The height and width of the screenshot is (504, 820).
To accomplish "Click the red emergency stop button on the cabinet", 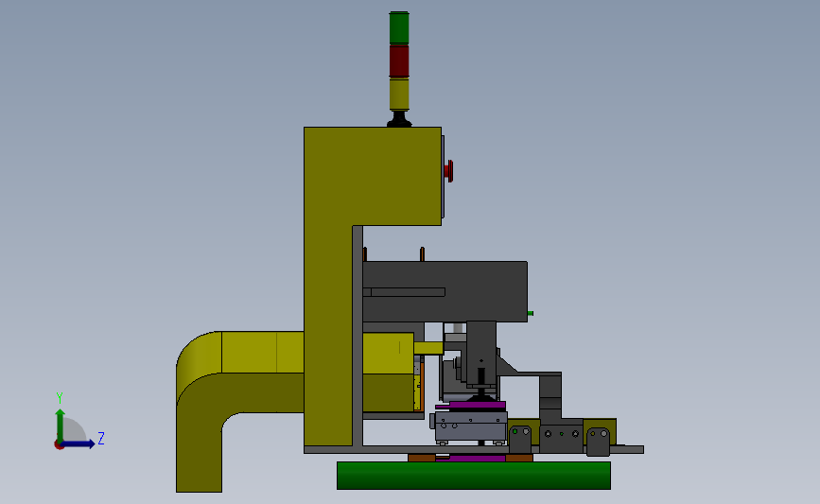I will pos(448,171).
